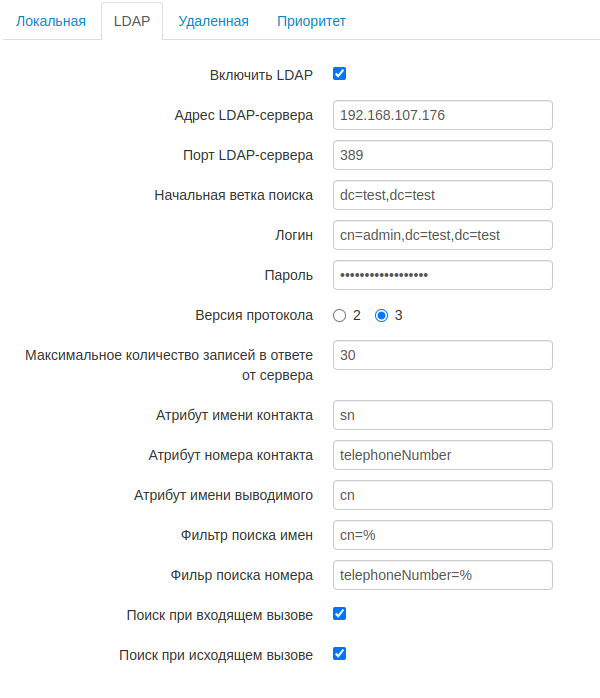Screen dimensions: 600x698
Task: Click the Фильтр поиска имен field
Action: [442, 535]
